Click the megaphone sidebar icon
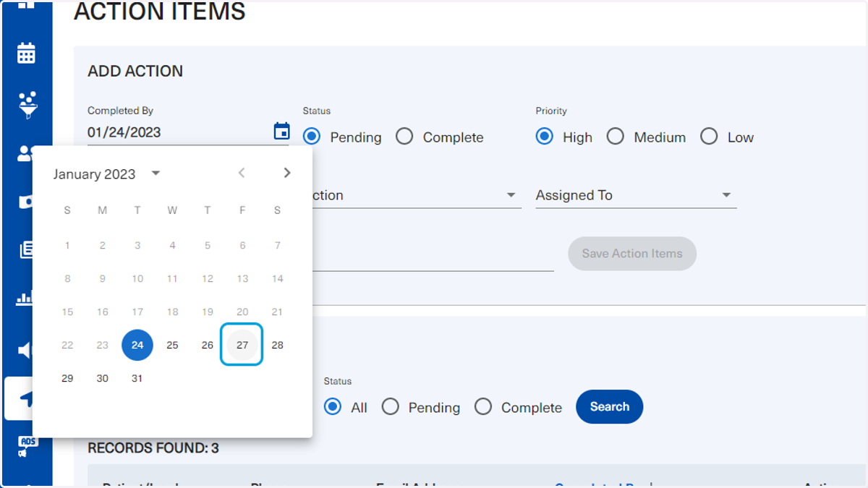This screenshot has height=488, width=868. click(26, 351)
